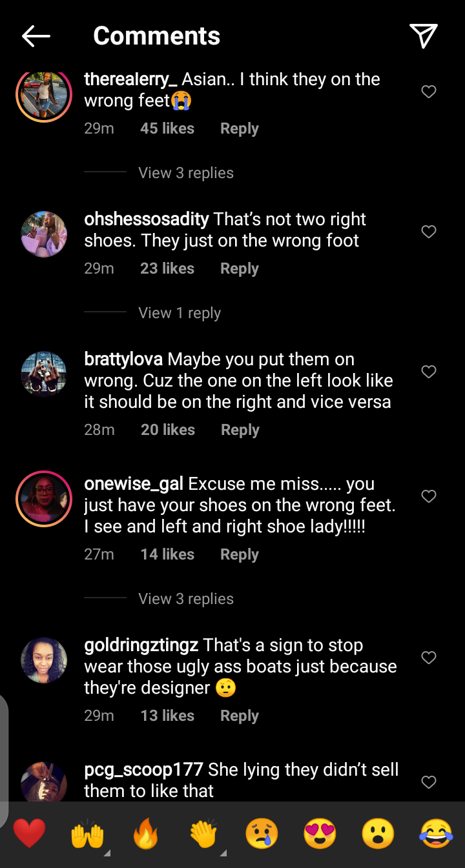
Task: Open the goldringztingz username link
Action: click(x=141, y=645)
